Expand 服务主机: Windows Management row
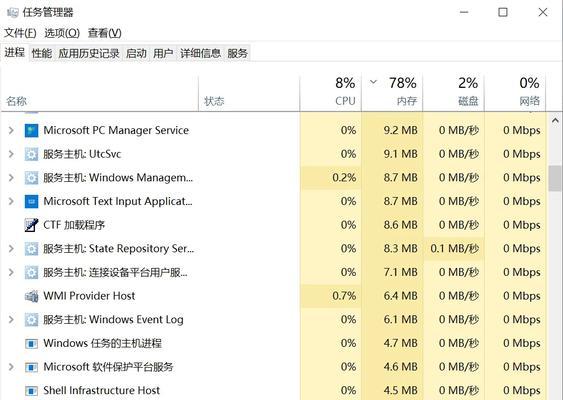The height and width of the screenshot is (400, 563). coord(11,178)
